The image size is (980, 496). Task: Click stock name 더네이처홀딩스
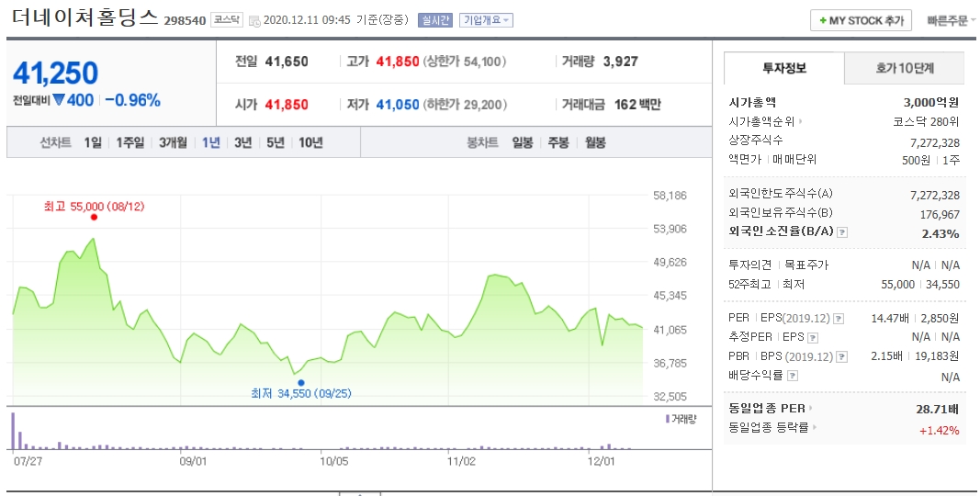[85, 17]
